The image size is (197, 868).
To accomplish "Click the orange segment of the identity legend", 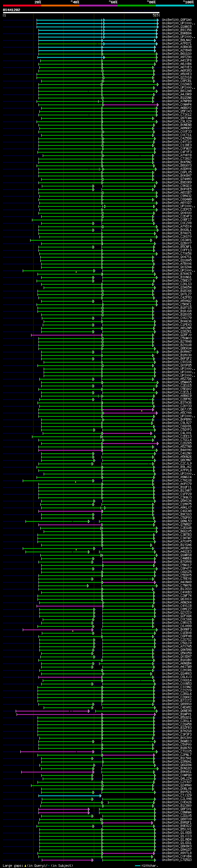I will click(x=60, y=6).
